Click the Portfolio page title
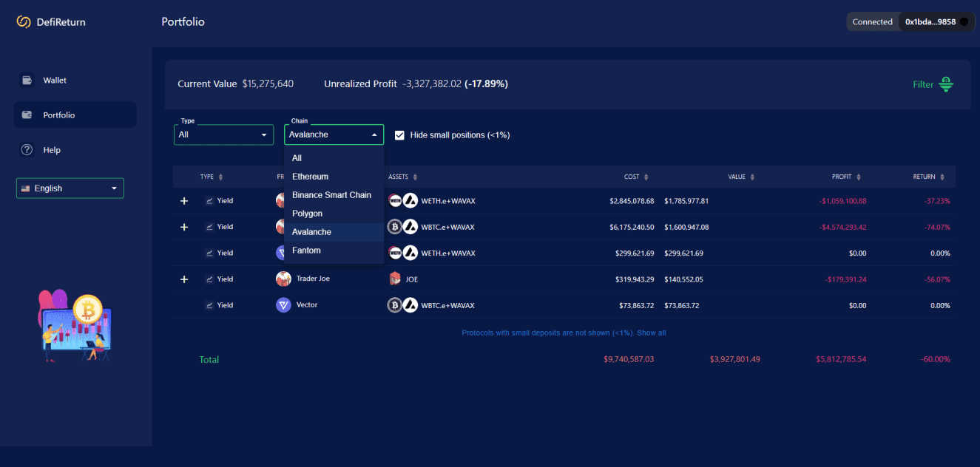 click(x=183, y=22)
